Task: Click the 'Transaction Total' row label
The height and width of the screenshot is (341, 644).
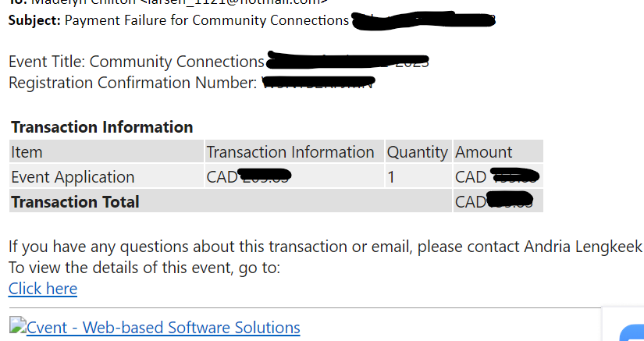Action: pyautogui.click(x=75, y=202)
